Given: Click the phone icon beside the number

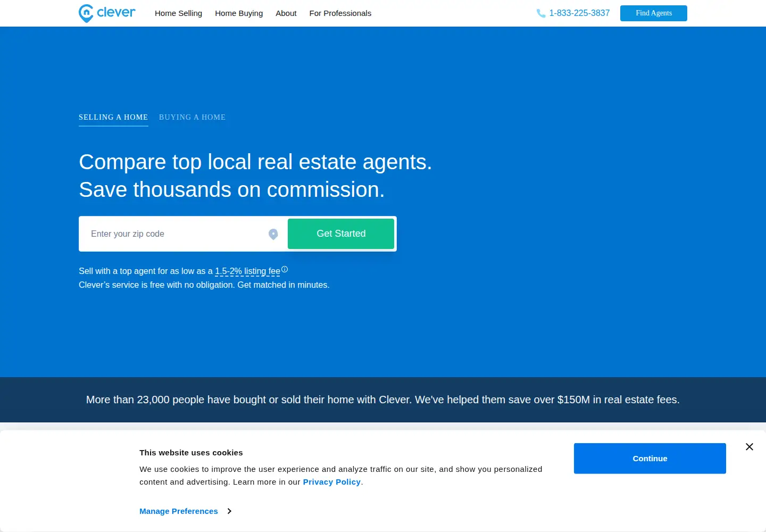Looking at the screenshot, I should point(541,13).
